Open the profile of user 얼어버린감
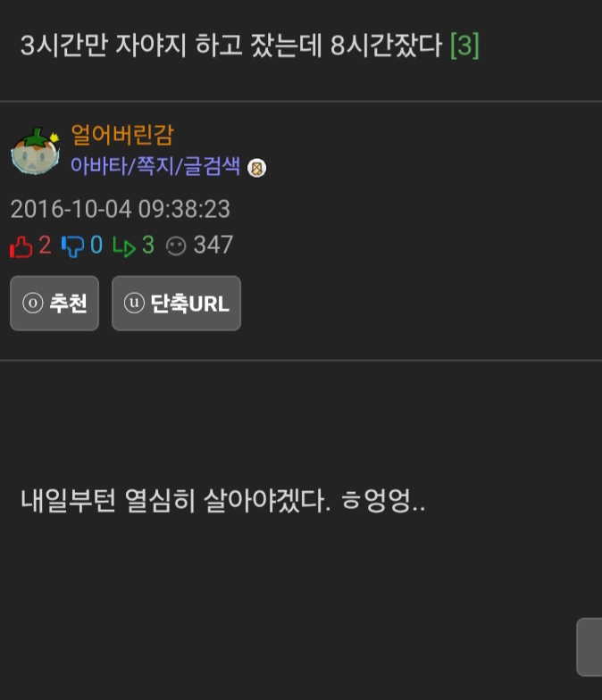 [x=122, y=135]
